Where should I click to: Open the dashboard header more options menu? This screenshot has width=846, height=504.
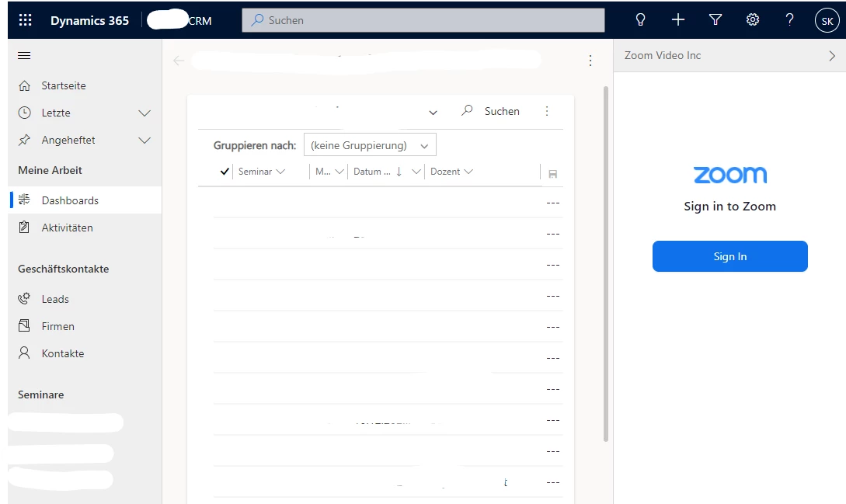(590, 61)
